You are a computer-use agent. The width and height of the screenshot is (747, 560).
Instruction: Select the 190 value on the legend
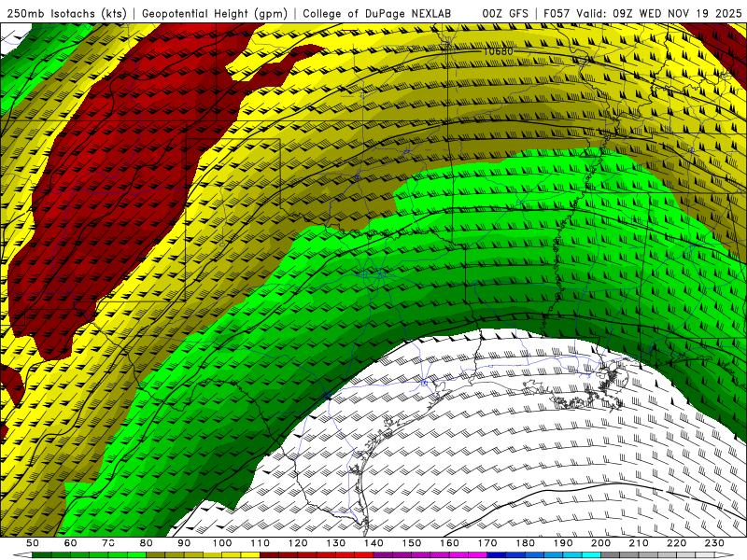[x=563, y=543]
